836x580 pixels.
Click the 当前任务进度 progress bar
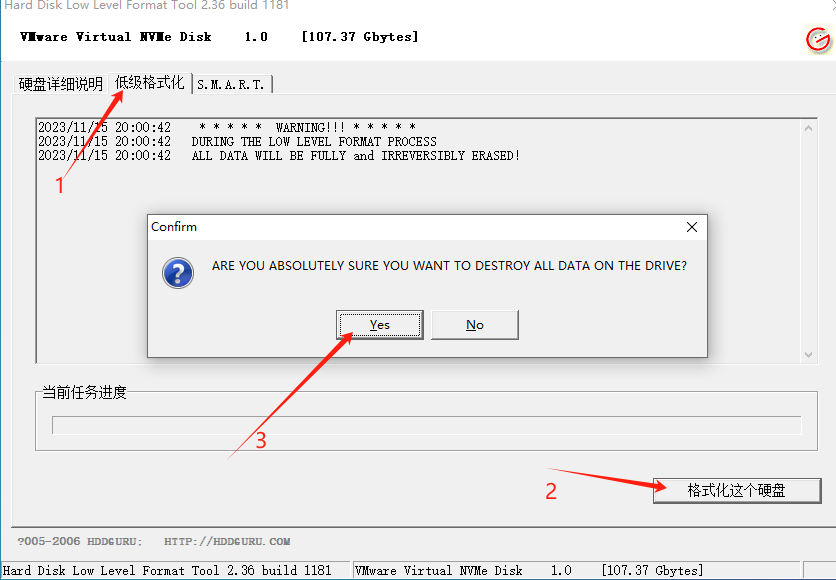click(426, 425)
